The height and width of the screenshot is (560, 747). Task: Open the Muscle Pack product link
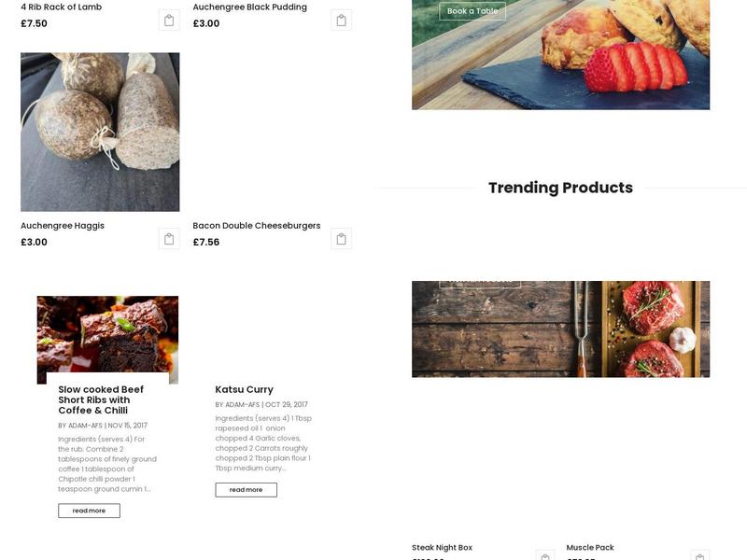(590, 548)
